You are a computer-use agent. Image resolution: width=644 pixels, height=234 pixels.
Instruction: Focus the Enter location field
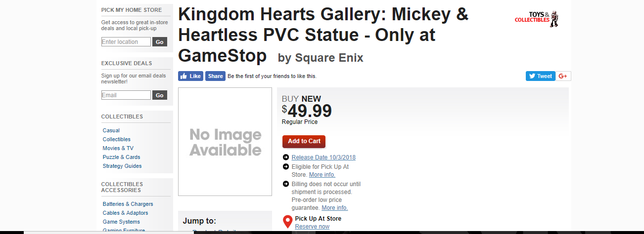click(126, 42)
